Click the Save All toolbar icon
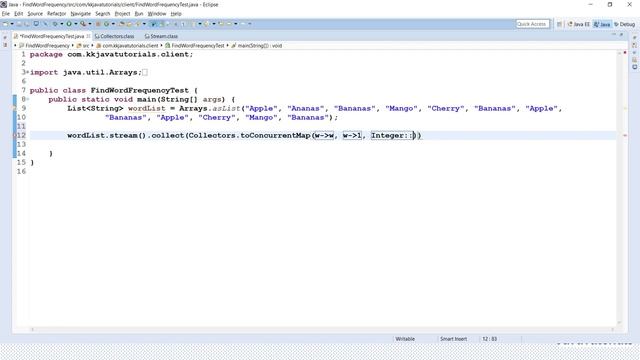The image size is (640, 360). pos(27,24)
